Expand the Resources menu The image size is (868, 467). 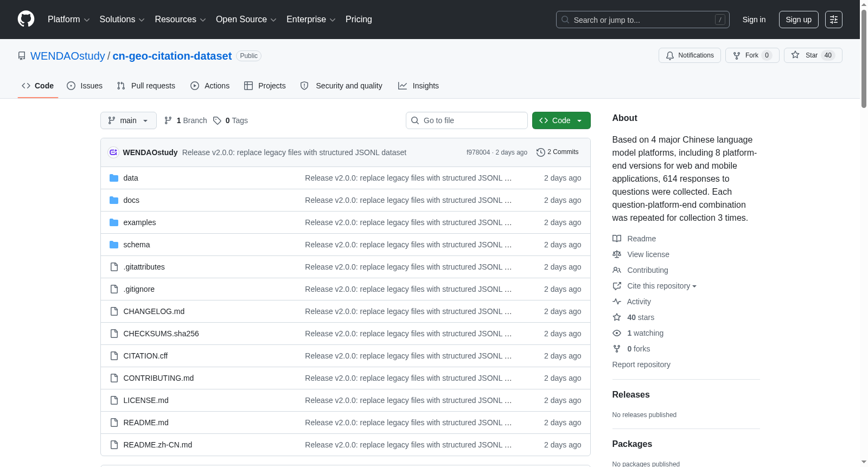[x=180, y=20]
